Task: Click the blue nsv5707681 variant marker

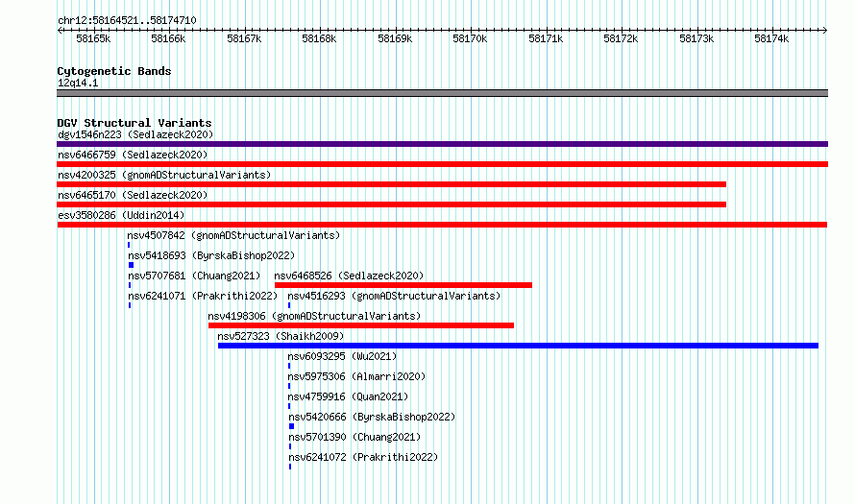Action: tap(130, 285)
